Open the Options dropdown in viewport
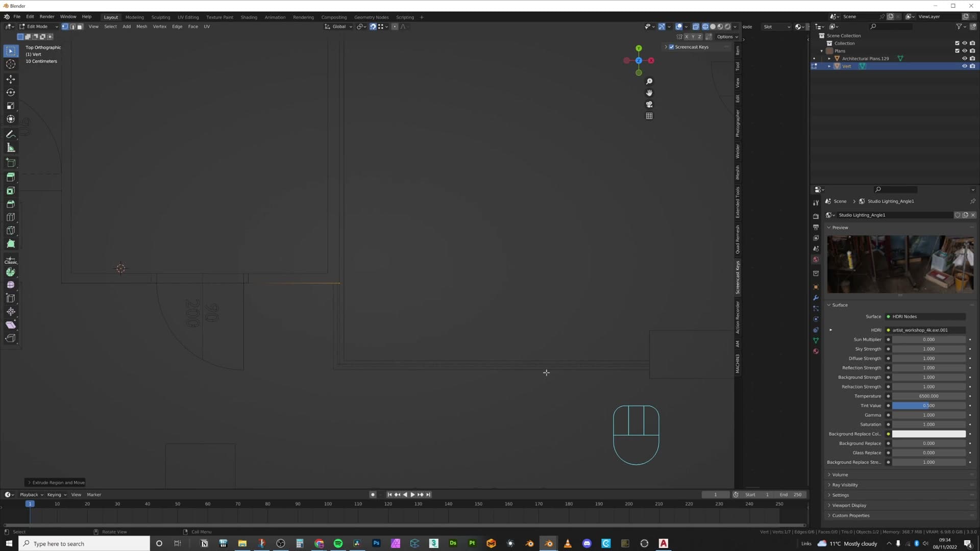Image resolution: width=980 pixels, height=551 pixels. pos(727,37)
